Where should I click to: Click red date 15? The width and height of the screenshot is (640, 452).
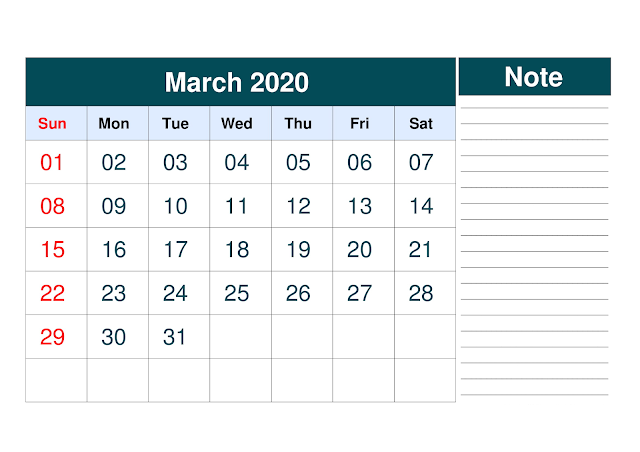tap(52, 250)
